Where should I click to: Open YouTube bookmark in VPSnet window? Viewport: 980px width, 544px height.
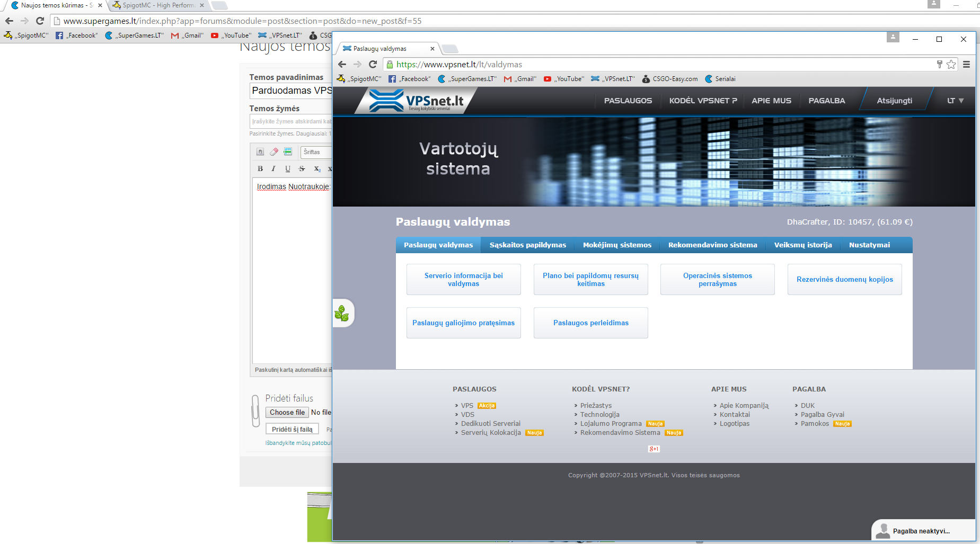click(564, 79)
